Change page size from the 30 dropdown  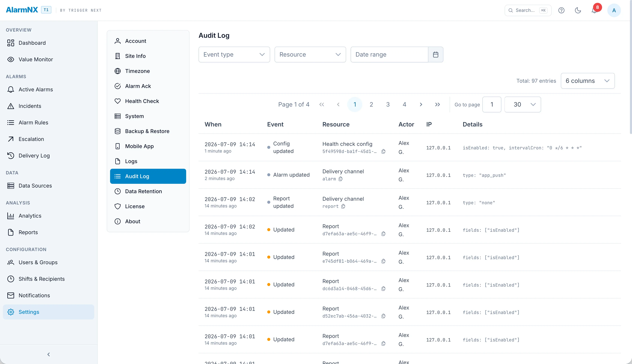pyautogui.click(x=522, y=104)
